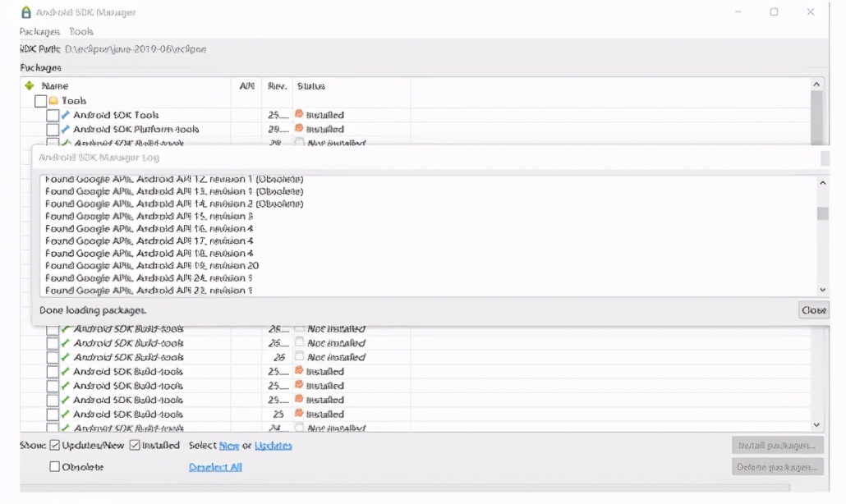Click the green sort icon beside Name header
The image size is (846, 504).
coord(30,85)
